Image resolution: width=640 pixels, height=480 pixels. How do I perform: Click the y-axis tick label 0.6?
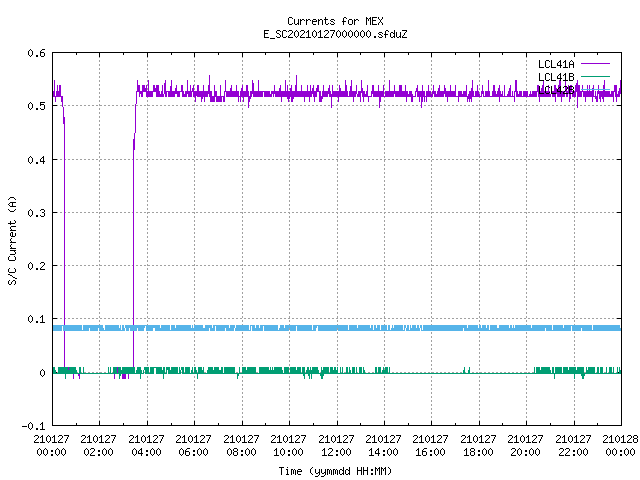[x=36, y=53]
